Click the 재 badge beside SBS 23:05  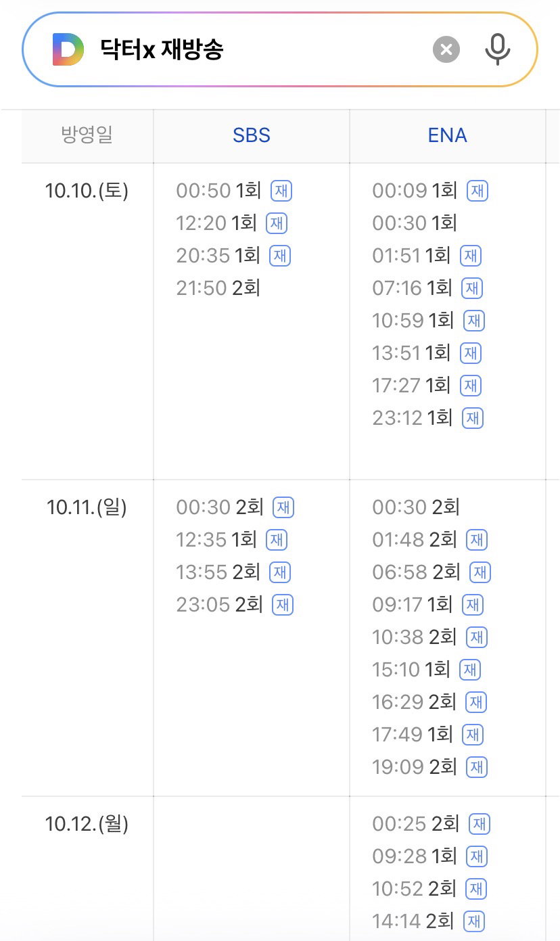tap(283, 605)
